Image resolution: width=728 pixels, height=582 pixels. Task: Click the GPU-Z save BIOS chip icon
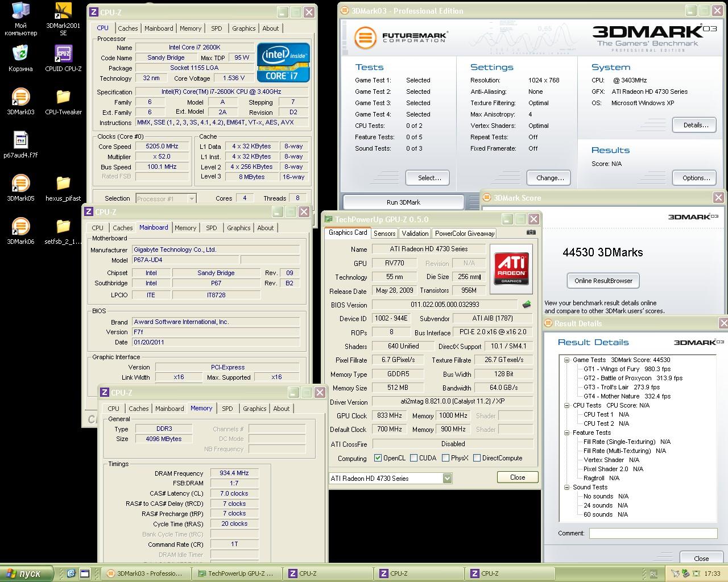[x=527, y=305]
